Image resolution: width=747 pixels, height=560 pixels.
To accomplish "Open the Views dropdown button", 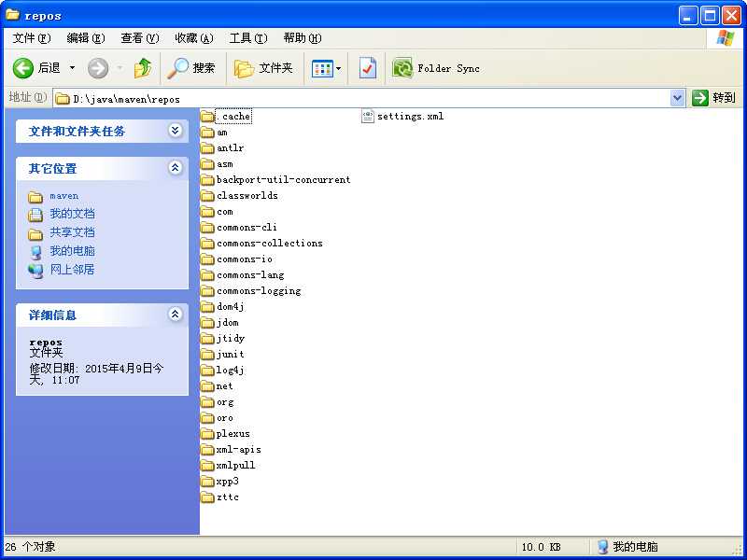I will click(326, 68).
